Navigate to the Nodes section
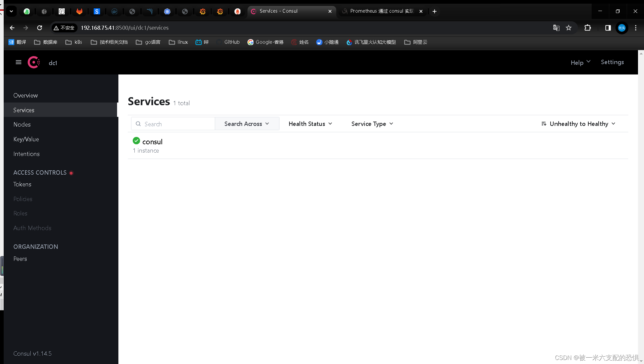Screen dimensions: 644x364 pos(22,125)
